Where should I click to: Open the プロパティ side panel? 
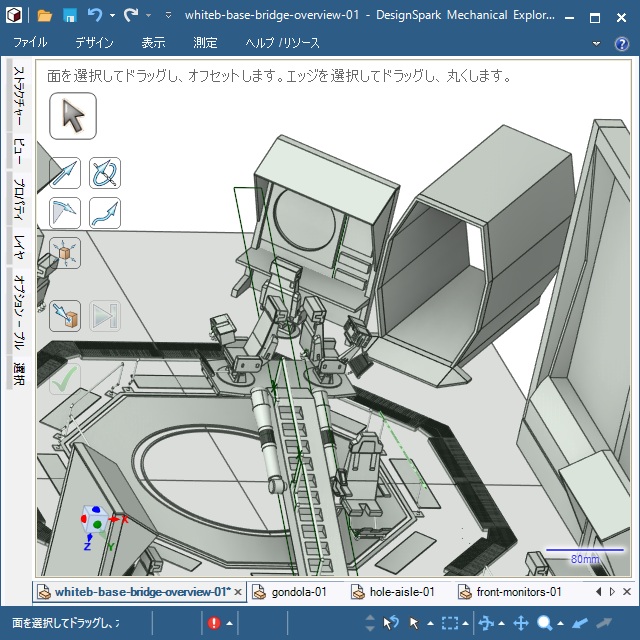point(19,199)
